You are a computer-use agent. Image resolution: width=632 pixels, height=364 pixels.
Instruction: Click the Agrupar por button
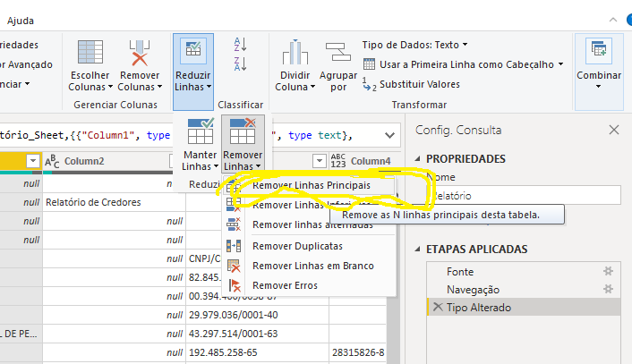(x=338, y=65)
